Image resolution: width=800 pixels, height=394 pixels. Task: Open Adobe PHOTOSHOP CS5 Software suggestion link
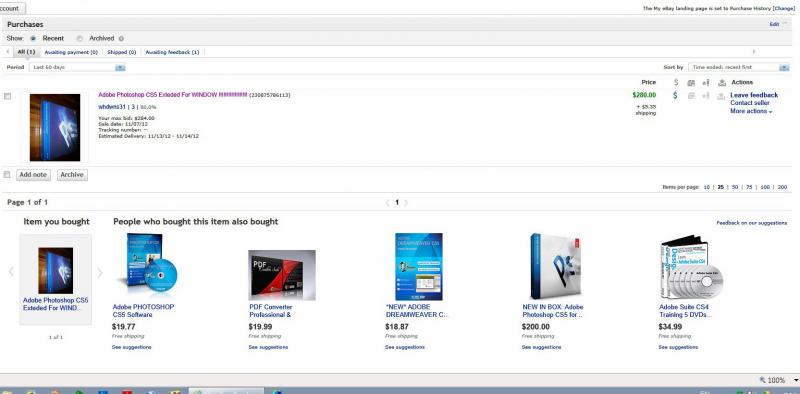tap(143, 311)
